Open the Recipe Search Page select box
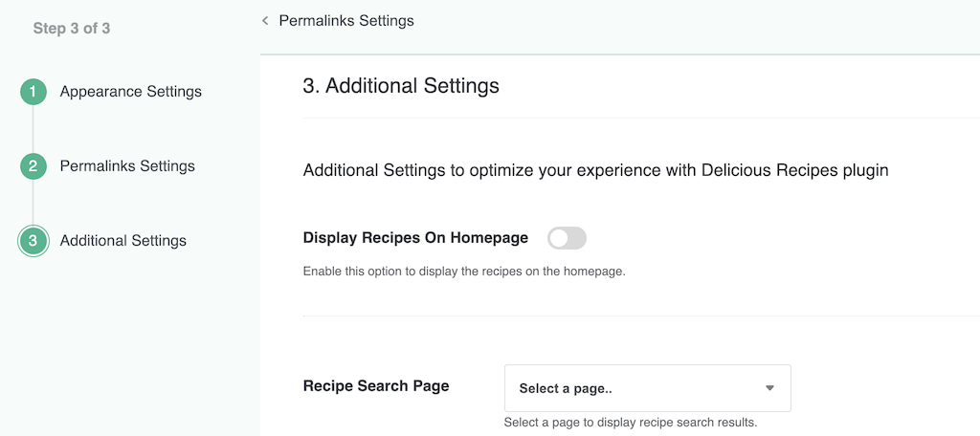980x436 pixels. [647, 388]
